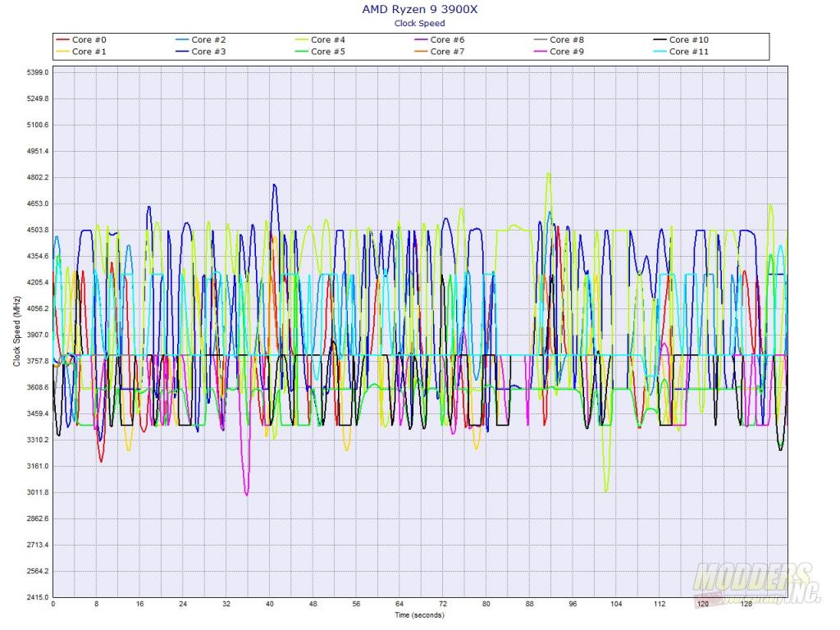The image size is (840, 630).
Task: Click the Core #11 cyan legend line
Action: [x=660, y=52]
